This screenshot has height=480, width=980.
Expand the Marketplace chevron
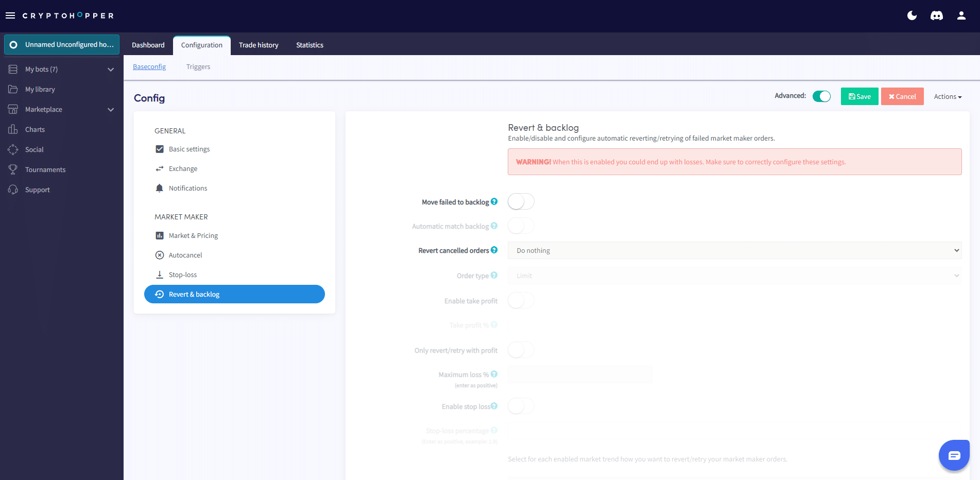111,110
